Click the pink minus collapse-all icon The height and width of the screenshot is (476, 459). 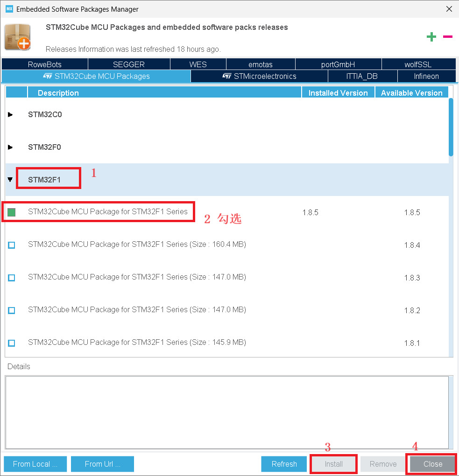pos(447,37)
